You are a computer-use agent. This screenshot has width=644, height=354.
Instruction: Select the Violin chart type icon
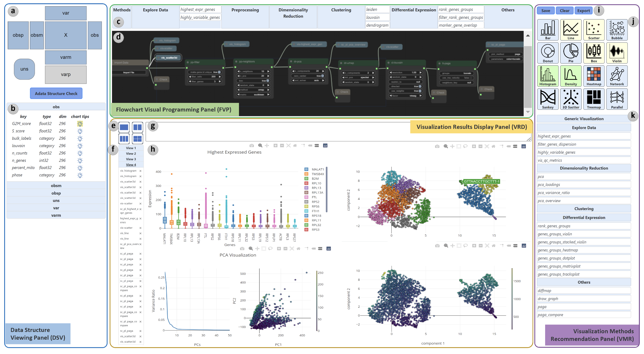point(617,53)
